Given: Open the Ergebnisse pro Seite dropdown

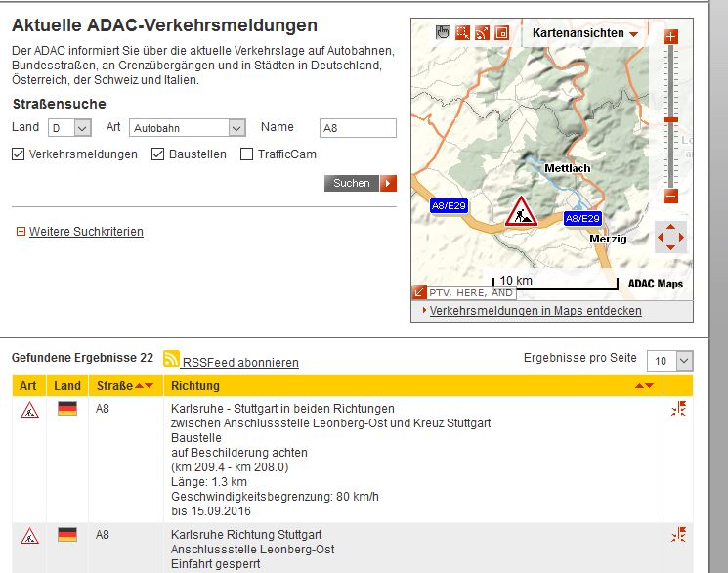Looking at the screenshot, I should (670, 361).
